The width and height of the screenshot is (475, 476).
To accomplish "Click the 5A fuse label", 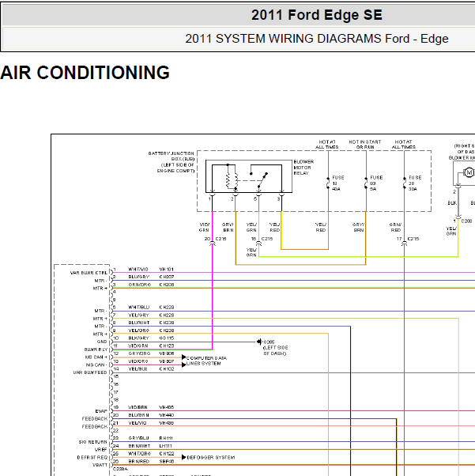I will pos(373,189).
